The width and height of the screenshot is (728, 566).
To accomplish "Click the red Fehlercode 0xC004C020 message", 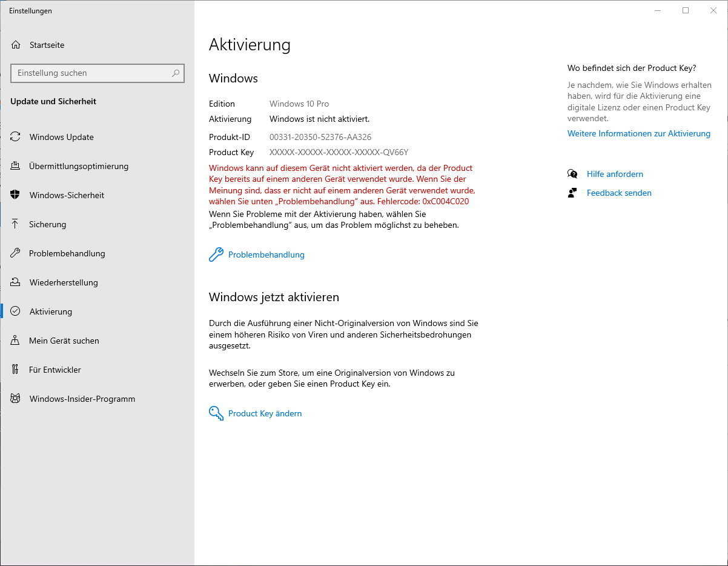I will [342, 185].
